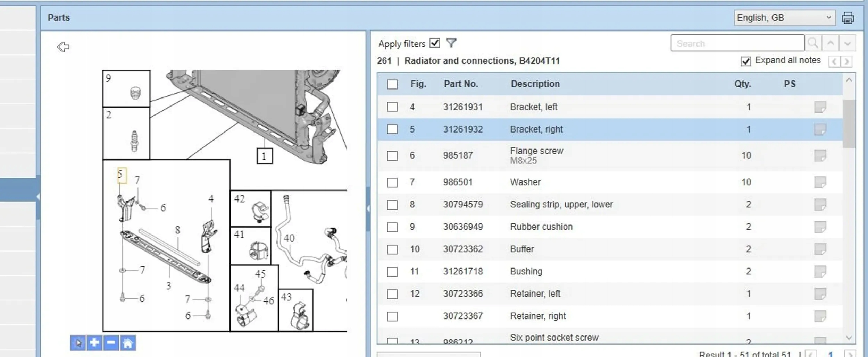Jump to the next search match

pyautogui.click(x=847, y=43)
